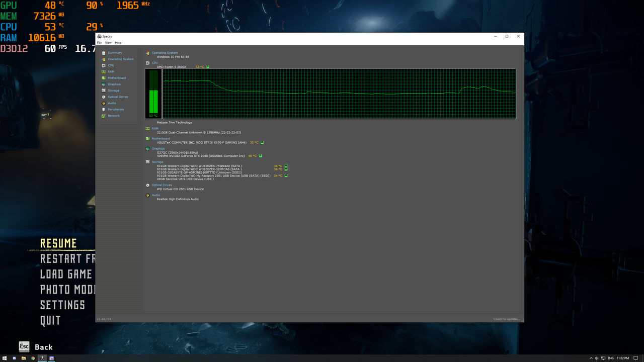Open Audio section from sidebar
644x362 pixels.
pyautogui.click(x=112, y=103)
